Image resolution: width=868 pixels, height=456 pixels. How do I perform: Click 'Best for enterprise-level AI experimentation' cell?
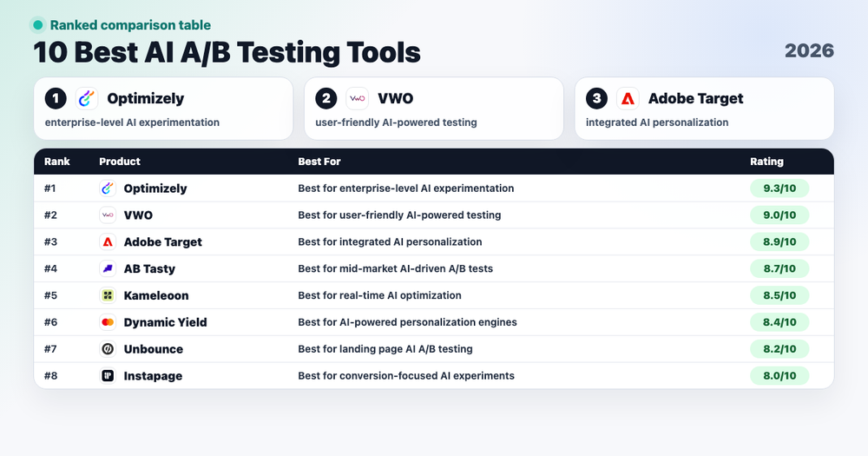point(405,188)
